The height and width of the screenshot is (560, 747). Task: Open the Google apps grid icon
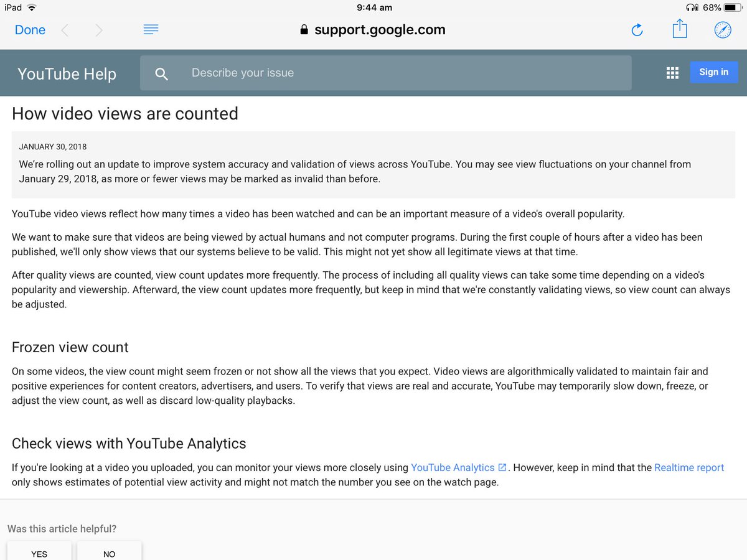(x=672, y=73)
